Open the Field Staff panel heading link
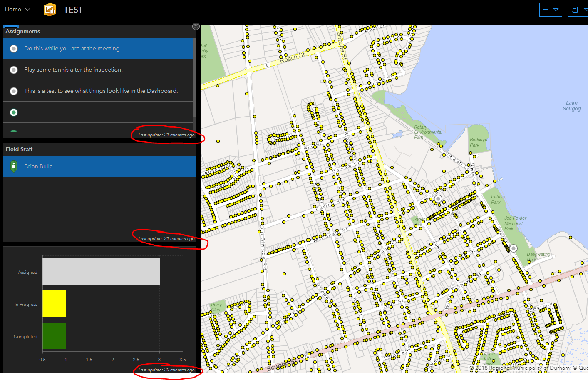The image size is (588, 380). coord(19,149)
